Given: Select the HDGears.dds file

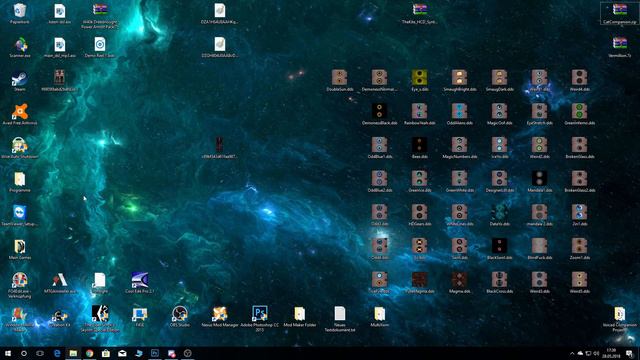Looking at the screenshot, I should pos(420,215).
